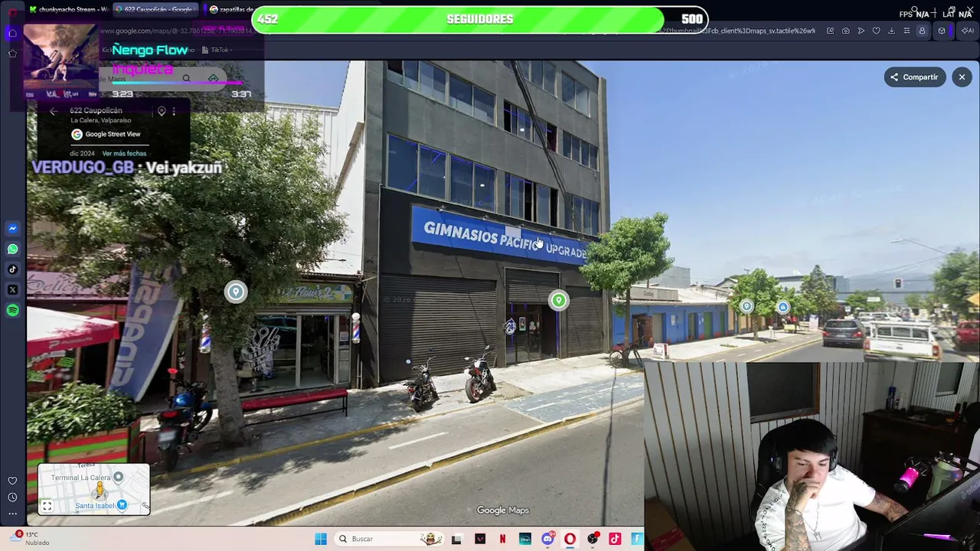
Task: Click the location pin icon in Street View card
Action: tap(162, 112)
